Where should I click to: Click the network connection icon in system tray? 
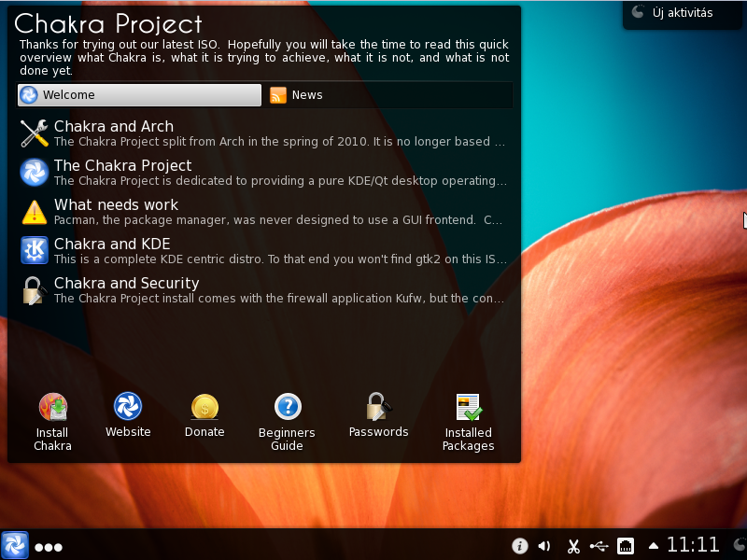626,546
